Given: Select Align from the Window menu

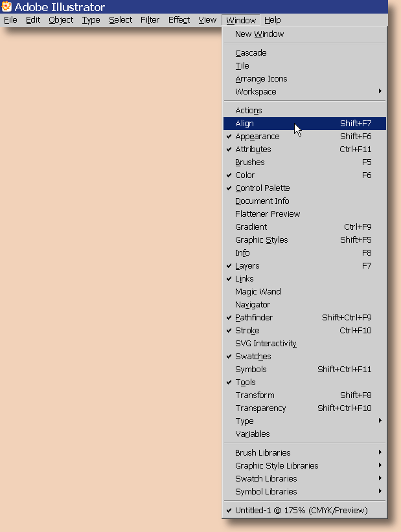Looking at the screenshot, I should tap(245, 124).
